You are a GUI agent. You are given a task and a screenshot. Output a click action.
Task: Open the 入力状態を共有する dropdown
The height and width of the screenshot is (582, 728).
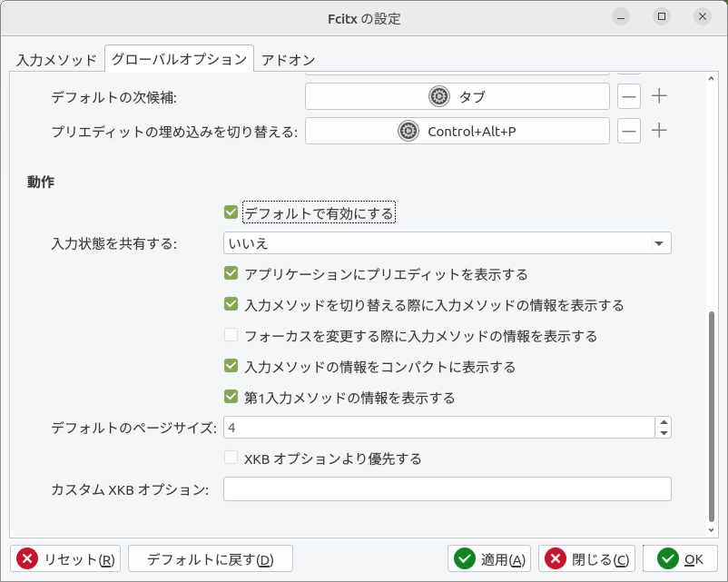tap(447, 243)
